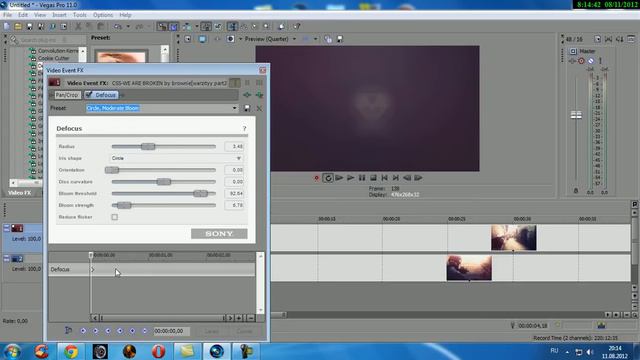The width and height of the screenshot is (640, 360).
Task: Click the SONY logo button in Defocus panel
Action: click(x=219, y=233)
